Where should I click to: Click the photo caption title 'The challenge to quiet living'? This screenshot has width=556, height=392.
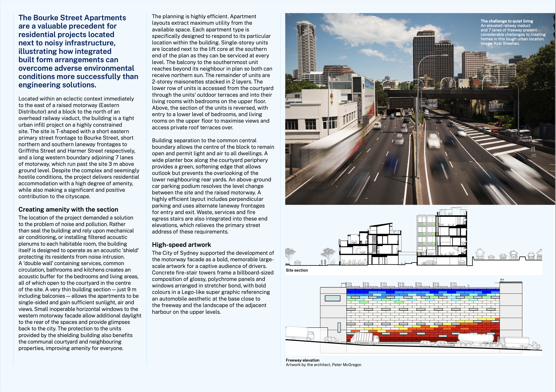(507, 21)
